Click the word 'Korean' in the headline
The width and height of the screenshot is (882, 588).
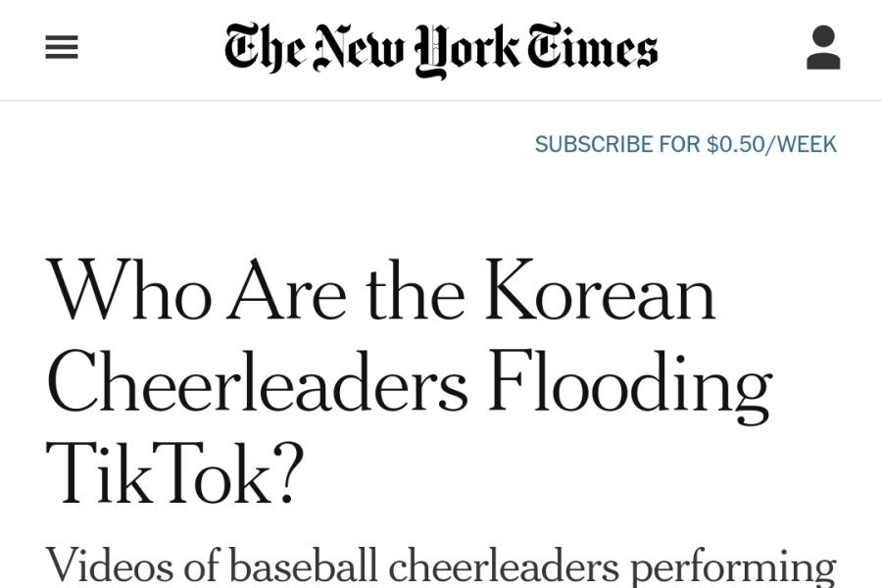[x=600, y=293]
